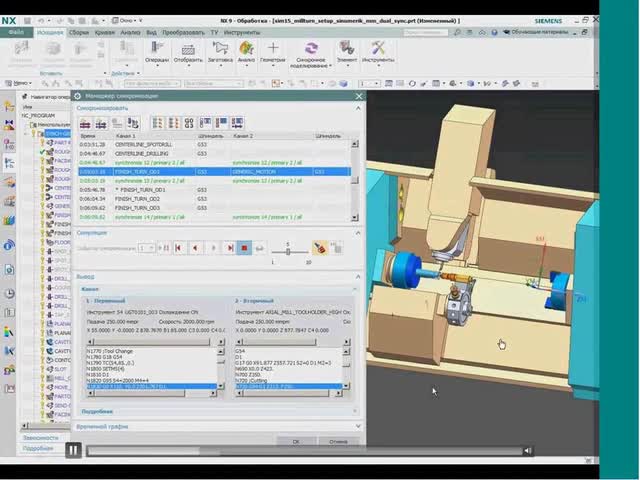Open Обучающие материалы link

(x=536, y=32)
